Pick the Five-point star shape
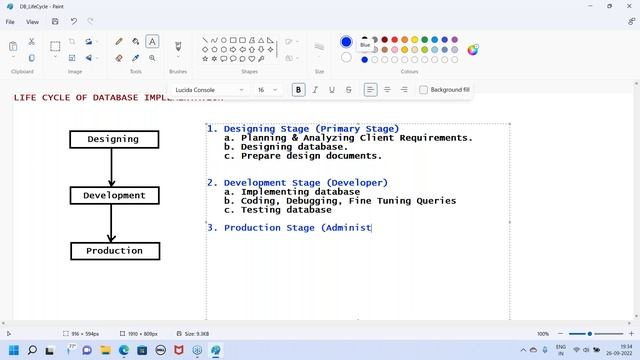 click(205, 59)
